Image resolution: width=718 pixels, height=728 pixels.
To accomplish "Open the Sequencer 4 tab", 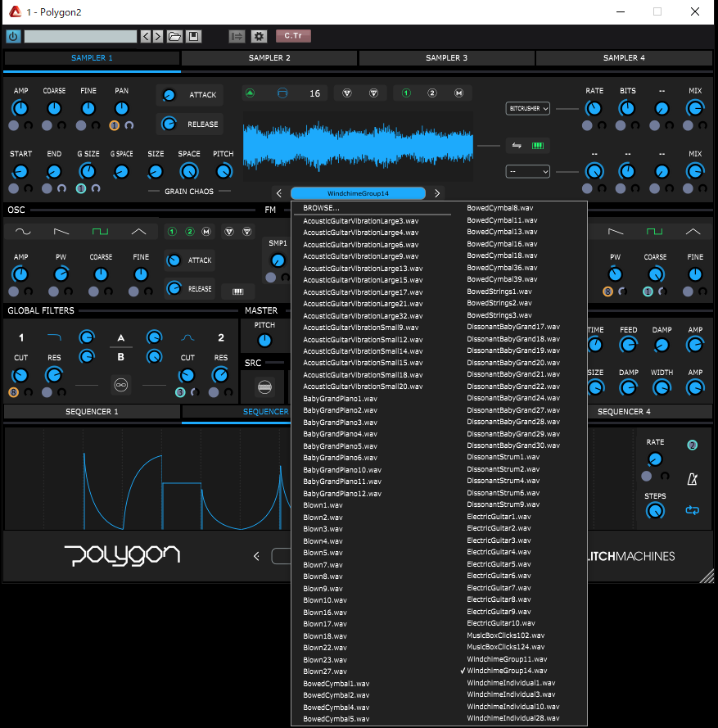I will 624,411.
